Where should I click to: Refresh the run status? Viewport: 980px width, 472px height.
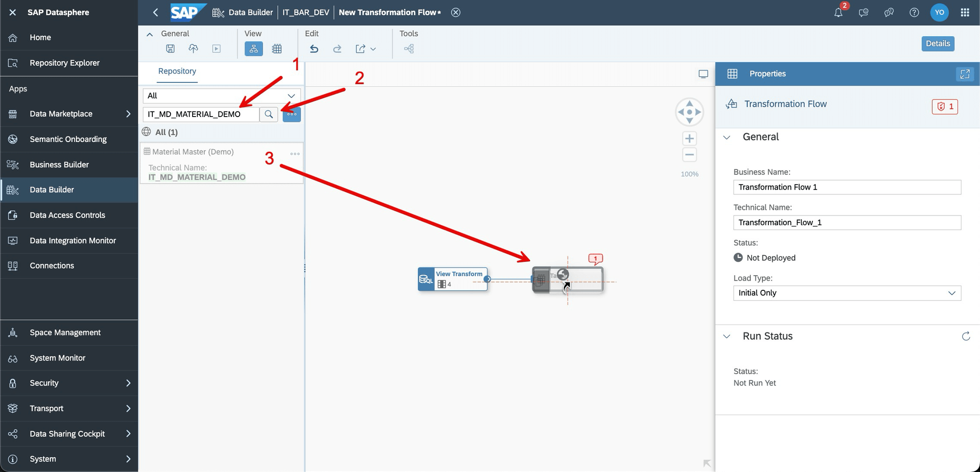[966, 336]
